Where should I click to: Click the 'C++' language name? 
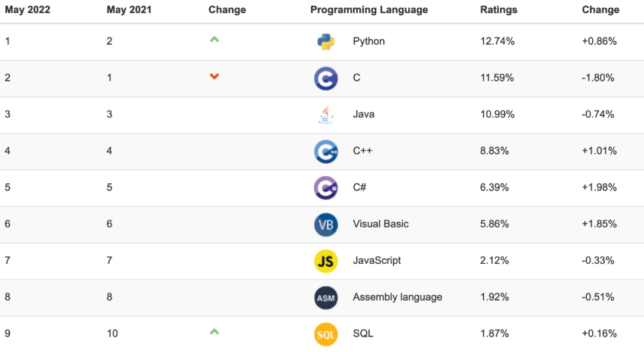363,151
